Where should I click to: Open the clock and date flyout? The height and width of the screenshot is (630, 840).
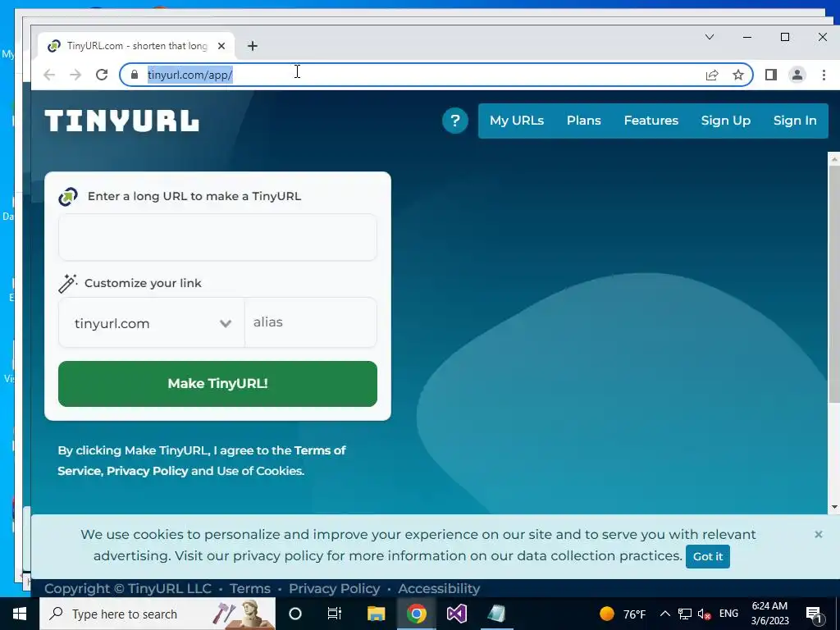point(769,614)
